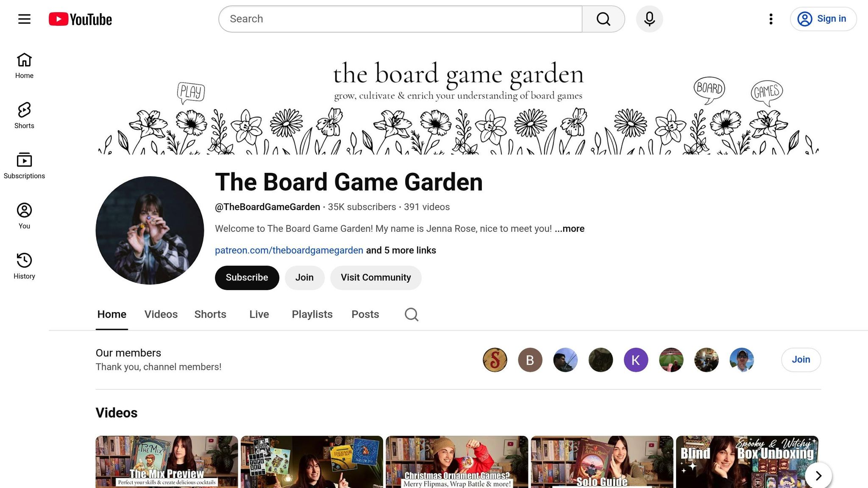Click purple member avatar letter K
Image resolution: width=868 pixels, height=488 pixels.
[x=636, y=360]
